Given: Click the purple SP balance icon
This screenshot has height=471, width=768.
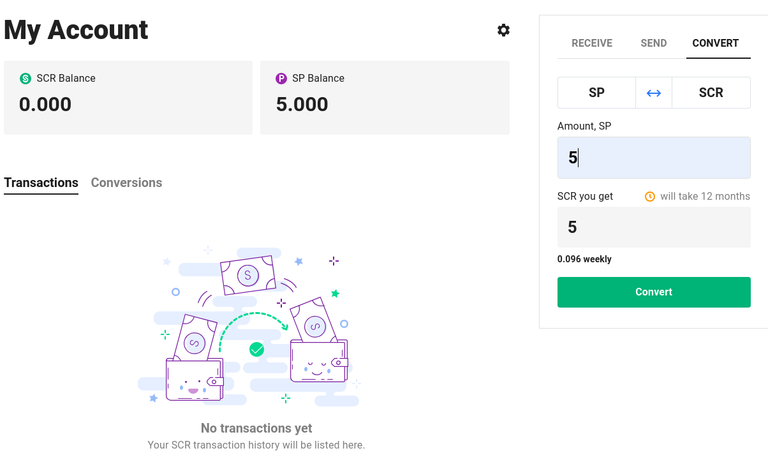Looking at the screenshot, I should tap(281, 78).
